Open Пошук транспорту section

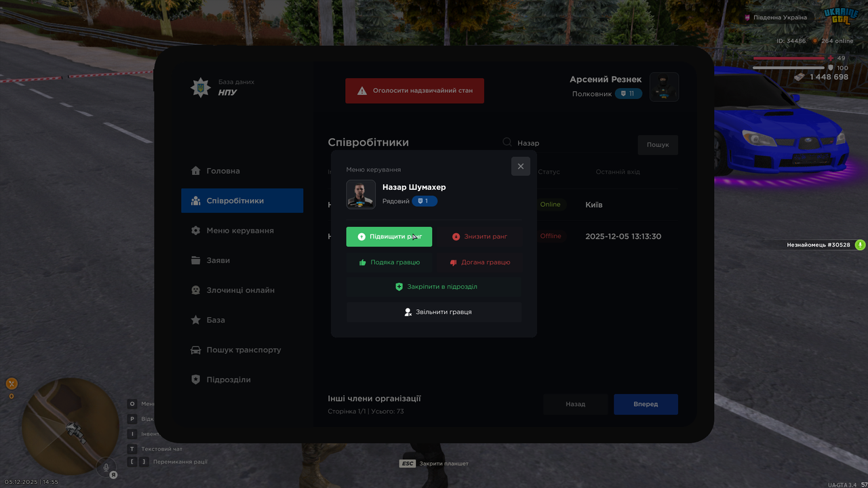[242, 350]
